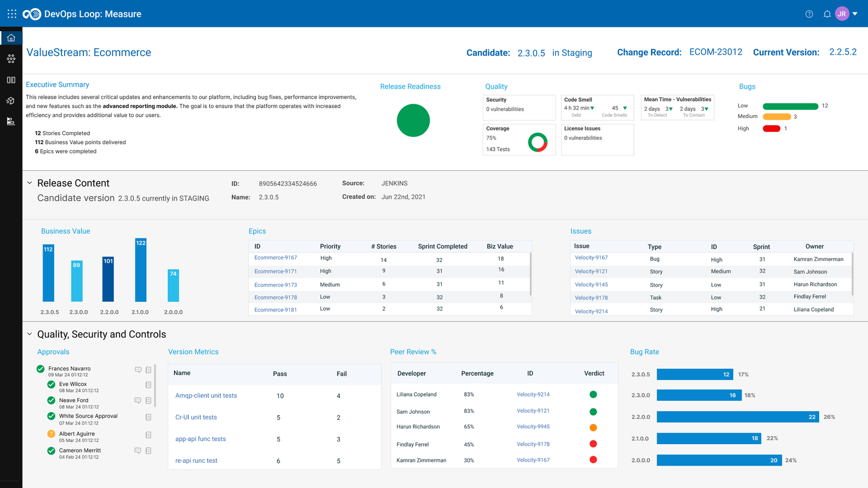Image resolution: width=868 pixels, height=488 pixels.
Task: Open the sidebar icon with circle cluster
Action: click(11, 59)
